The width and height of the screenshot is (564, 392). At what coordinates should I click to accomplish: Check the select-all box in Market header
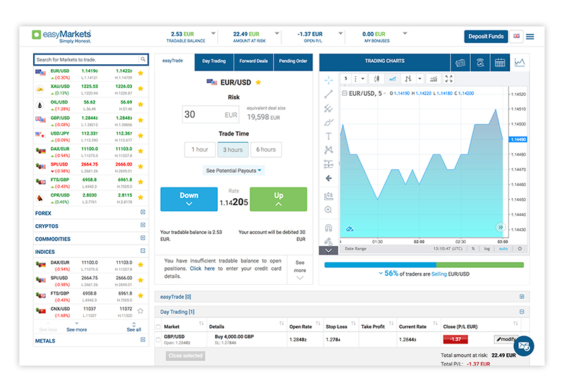158,327
